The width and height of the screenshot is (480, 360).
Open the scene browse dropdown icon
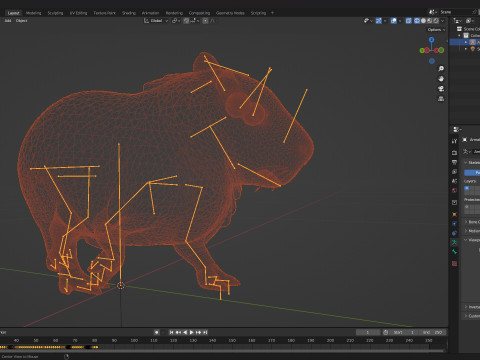(x=433, y=12)
